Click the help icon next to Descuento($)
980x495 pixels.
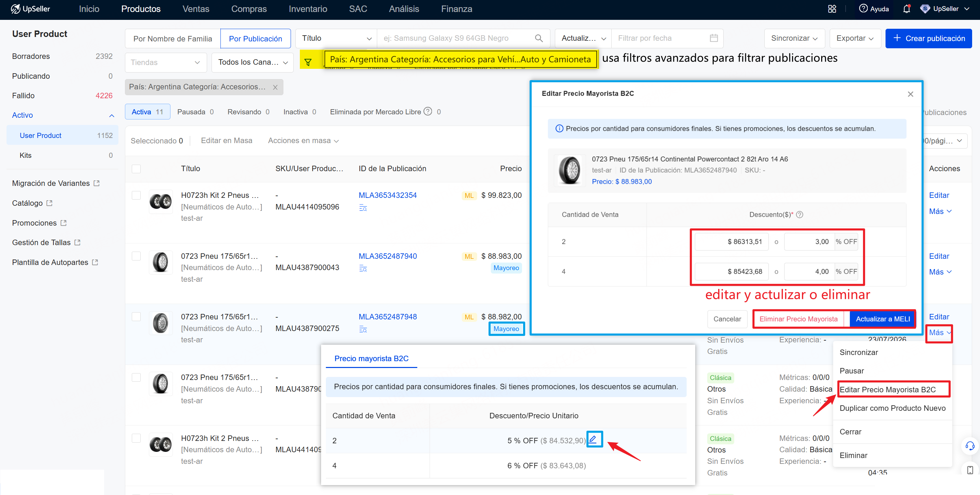(800, 215)
